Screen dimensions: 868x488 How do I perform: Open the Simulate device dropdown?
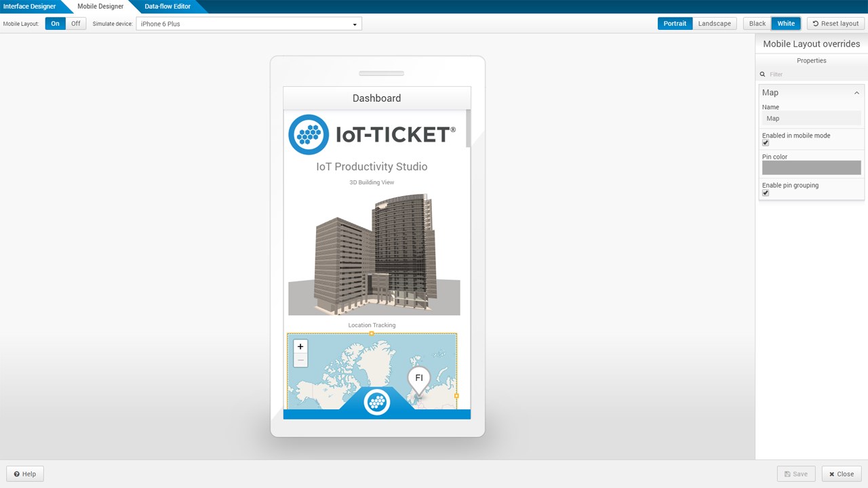click(x=249, y=24)
